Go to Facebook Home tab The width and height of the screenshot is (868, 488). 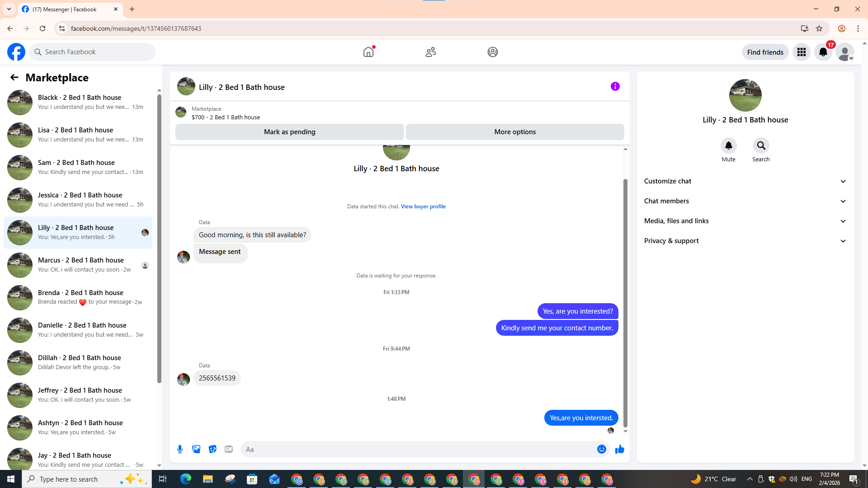(368, 52)
